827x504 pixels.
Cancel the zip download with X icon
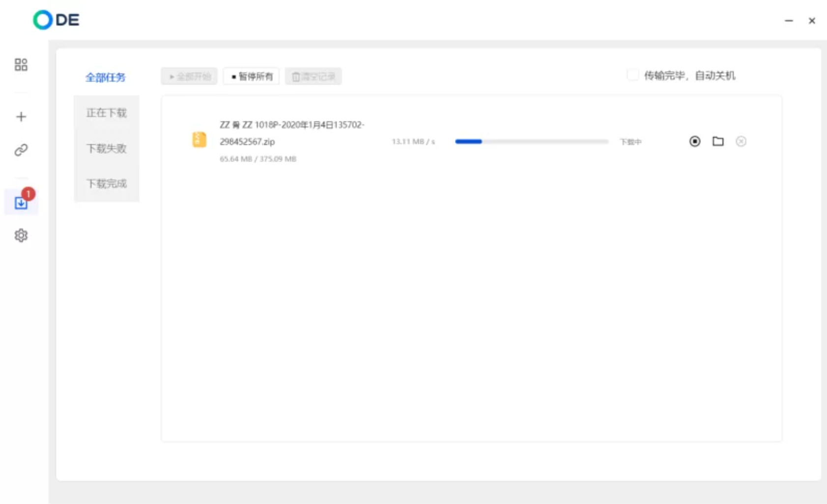741,141
